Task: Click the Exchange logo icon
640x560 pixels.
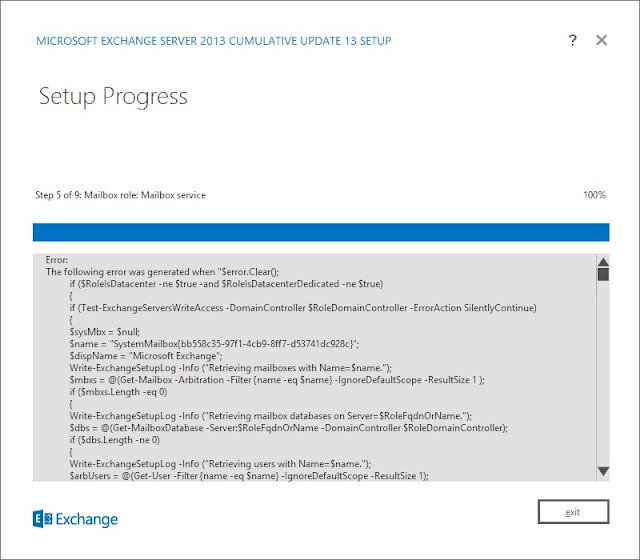Action: click(42, 519)
